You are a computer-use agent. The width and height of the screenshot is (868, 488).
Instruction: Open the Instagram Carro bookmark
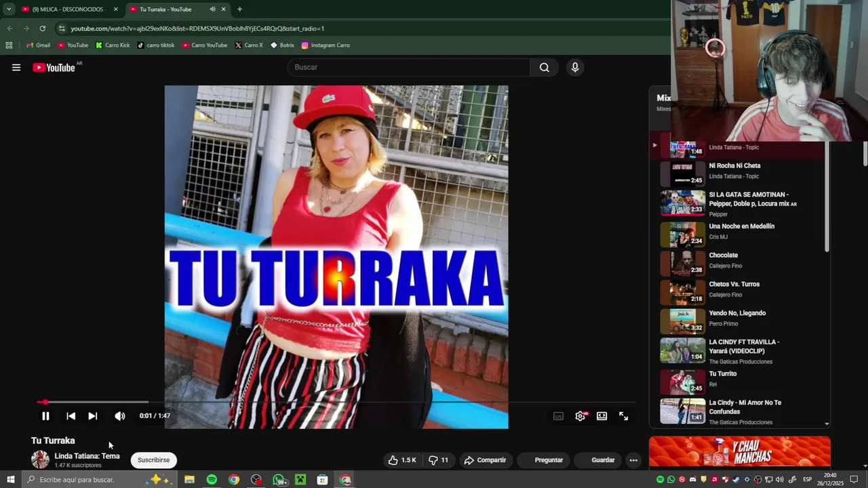click(325, 45)
